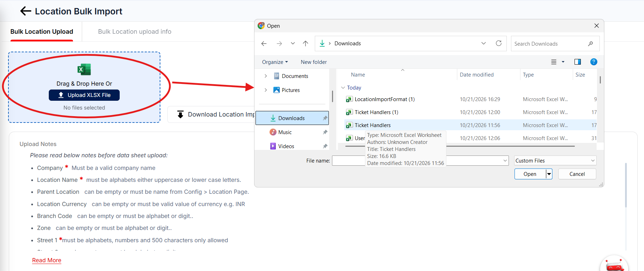Open the Read More link
Viewport: 644px width, 271px height.
tap(47, 260)
